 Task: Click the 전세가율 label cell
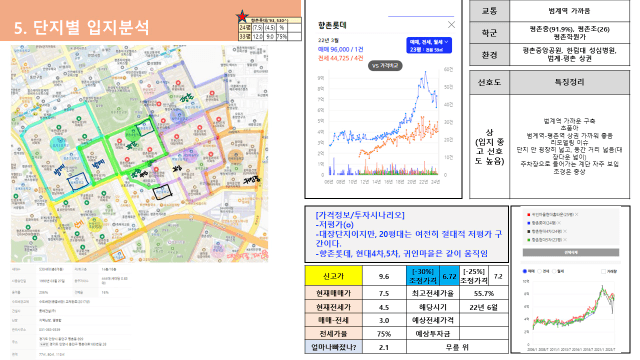(333, 334)
